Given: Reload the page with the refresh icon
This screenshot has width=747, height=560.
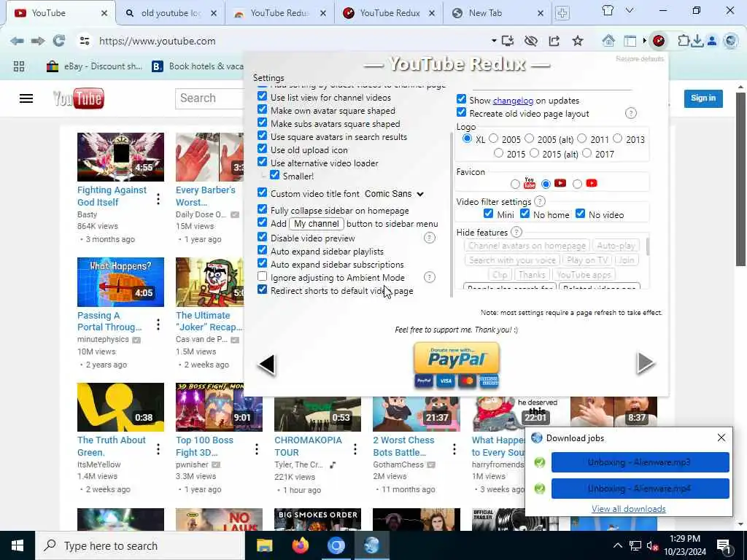Looking at the screenshot, I should (59, 41).
